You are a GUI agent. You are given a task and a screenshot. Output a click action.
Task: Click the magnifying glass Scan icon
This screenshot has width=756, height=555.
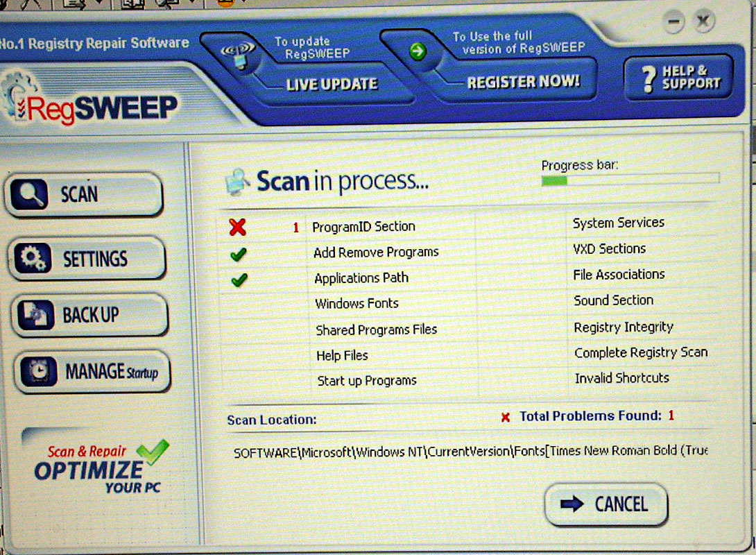click(x=29, y=194)
